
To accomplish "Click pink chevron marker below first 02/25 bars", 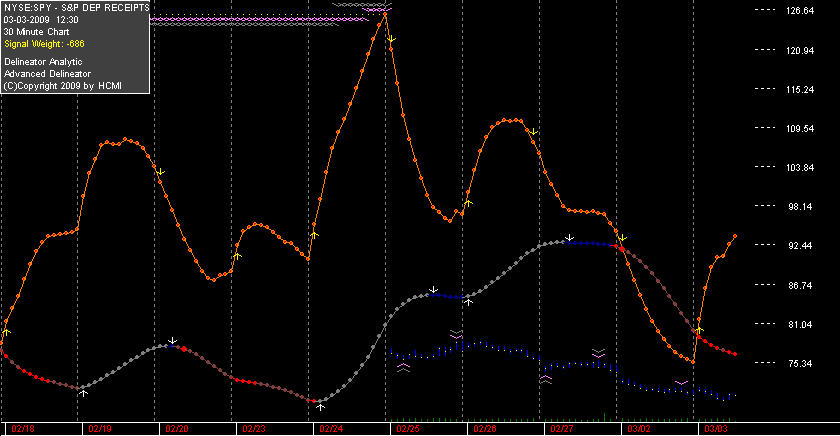I will (x=403, y=367).
